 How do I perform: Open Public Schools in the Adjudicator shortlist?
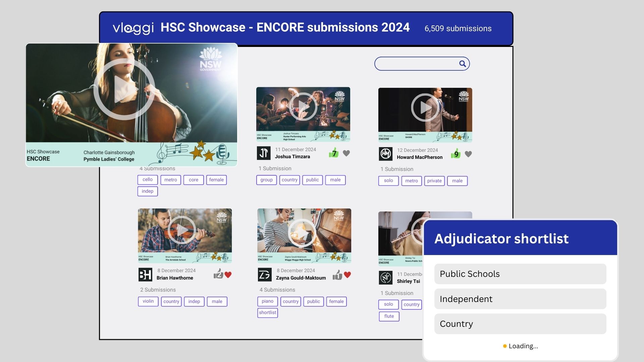pos(520,274)
